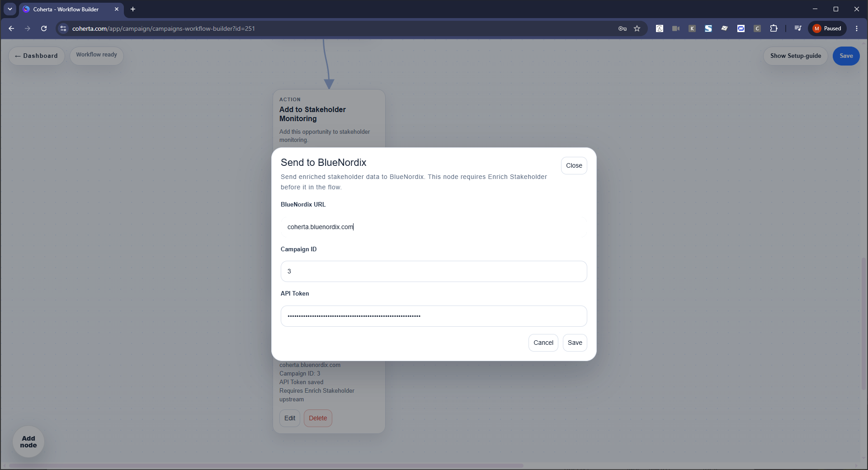The height and width of the screenshot is (470, 868).
Task: Focus the Campaign ID field
Action: [434, 271]
